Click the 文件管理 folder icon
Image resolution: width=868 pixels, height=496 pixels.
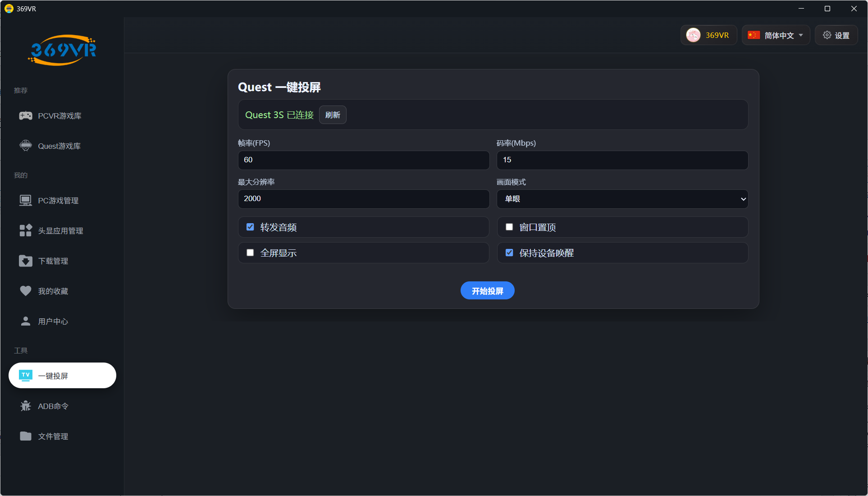point(26,436)
